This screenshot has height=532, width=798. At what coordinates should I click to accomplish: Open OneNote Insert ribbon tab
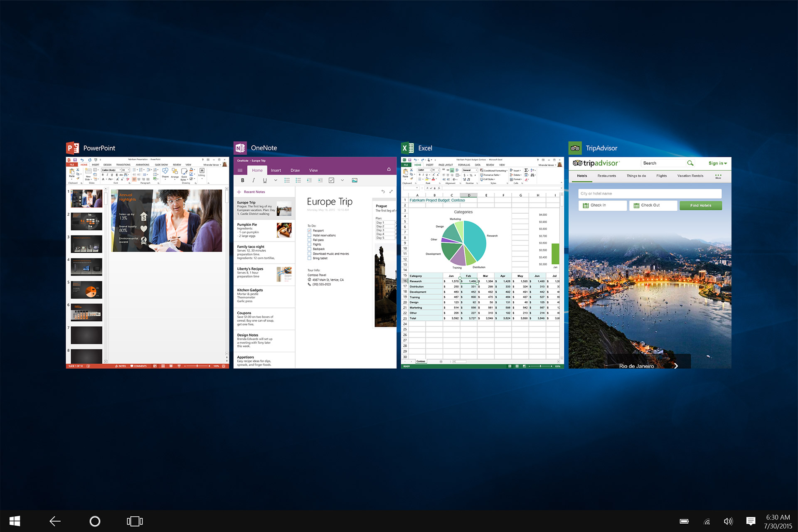[276, 170]
